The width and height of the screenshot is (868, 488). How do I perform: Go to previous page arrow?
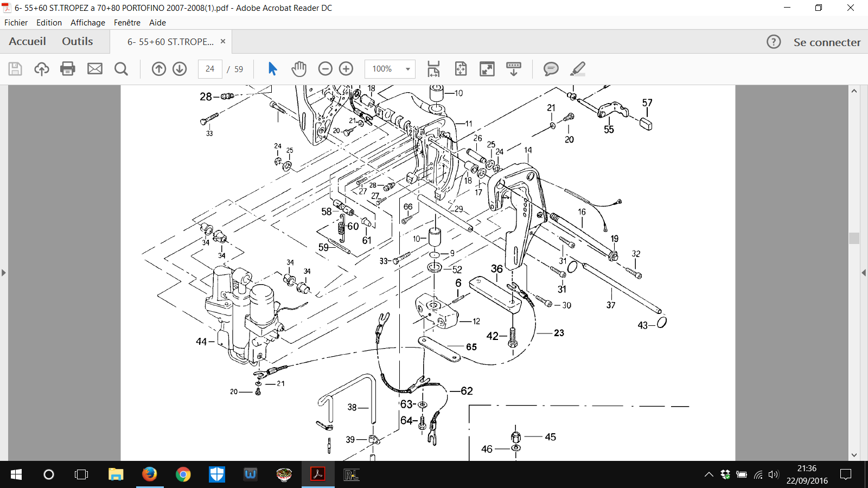pyautogui.click(x=159, y=69)
